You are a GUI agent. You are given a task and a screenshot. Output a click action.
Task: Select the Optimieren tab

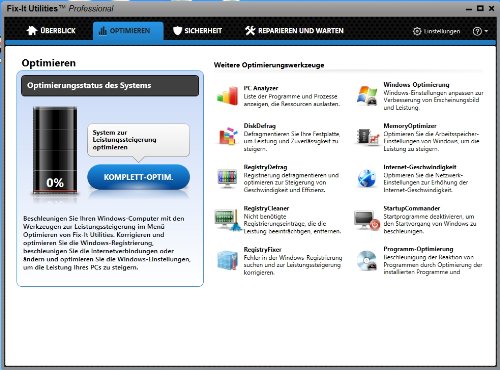point(128,31)
